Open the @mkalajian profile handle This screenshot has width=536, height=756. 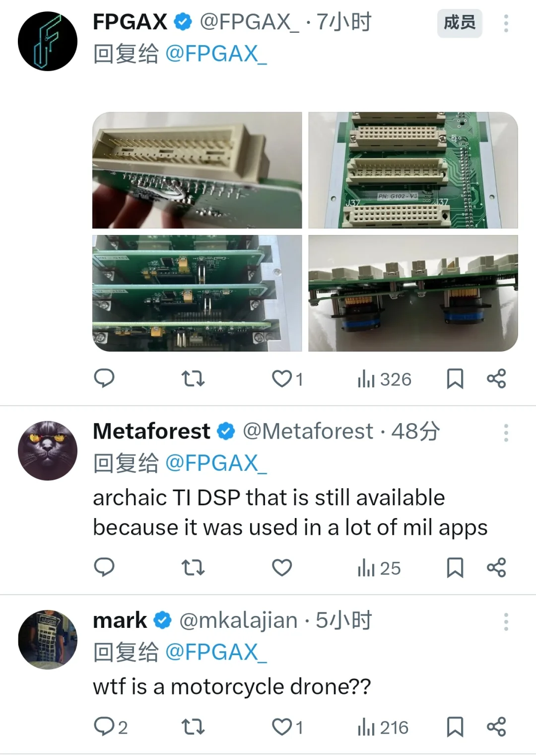tap(238, 620)
